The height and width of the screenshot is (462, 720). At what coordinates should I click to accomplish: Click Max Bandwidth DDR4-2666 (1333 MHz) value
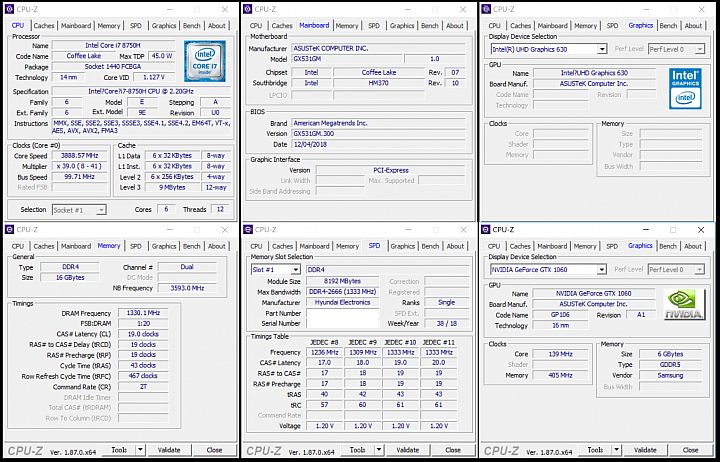point(343,292)
